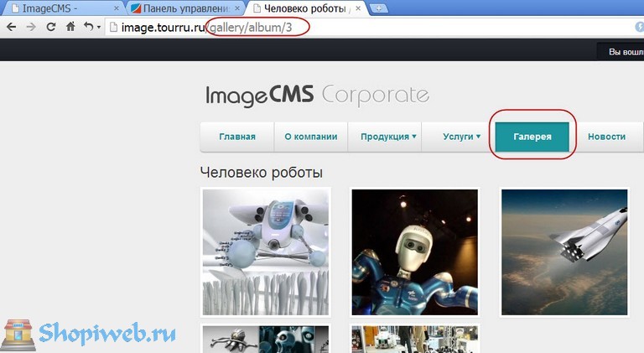Click the undo closed tab arrow icon
This screenshot has width=644, height=353.
pyautogui.click(x=89, y=27)
